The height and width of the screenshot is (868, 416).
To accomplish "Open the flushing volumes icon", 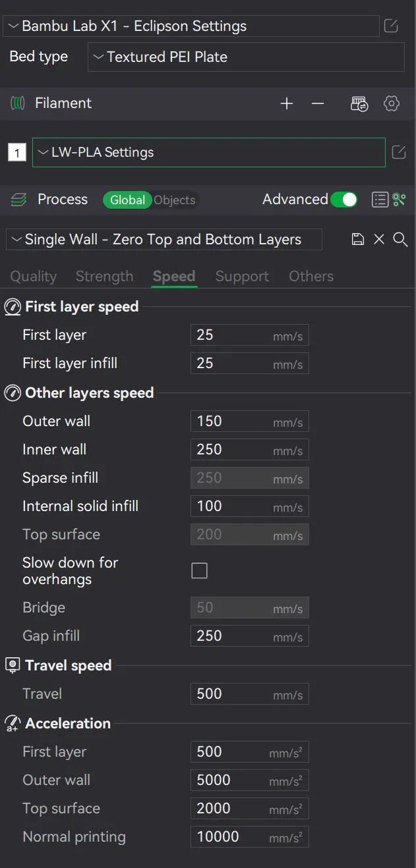I will pyautogui.click(x=359, y=103).
